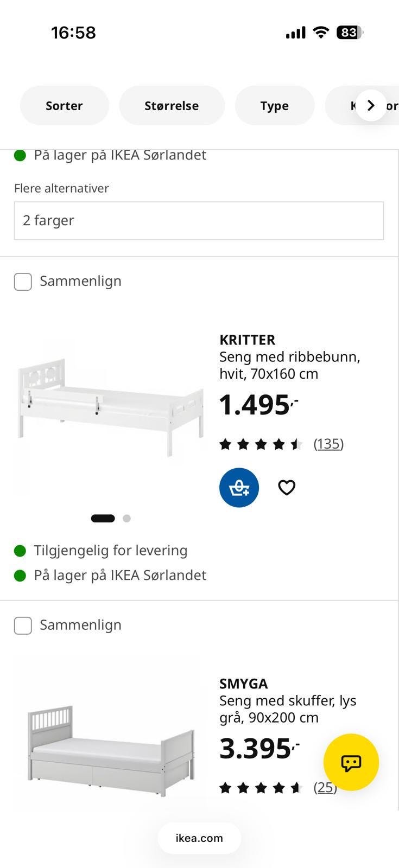Open the KRITTER 135 reviews link

328,444
